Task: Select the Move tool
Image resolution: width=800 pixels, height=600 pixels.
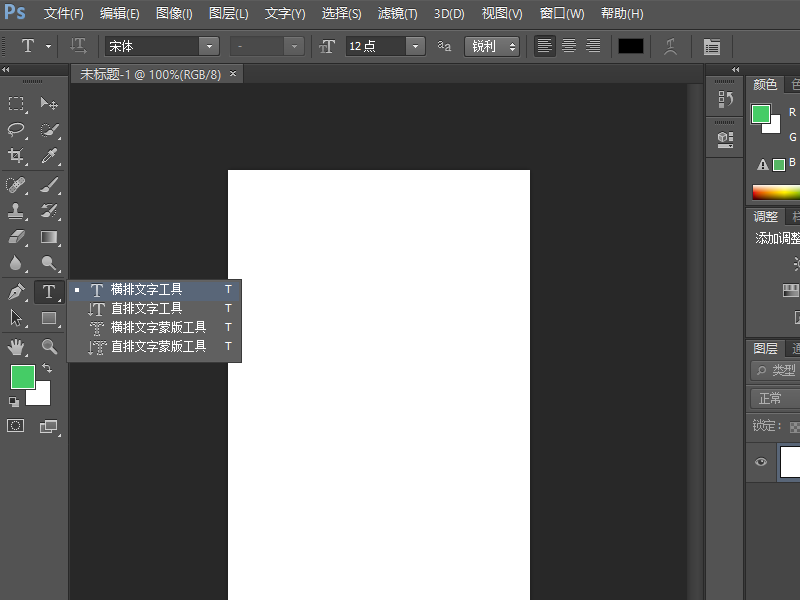Action: (x=49, y=104)
